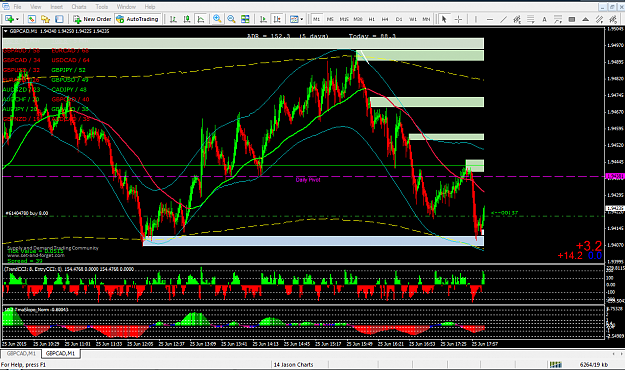
Task: Select the arrow cursor tool
Action: click(x=444, y=19)
